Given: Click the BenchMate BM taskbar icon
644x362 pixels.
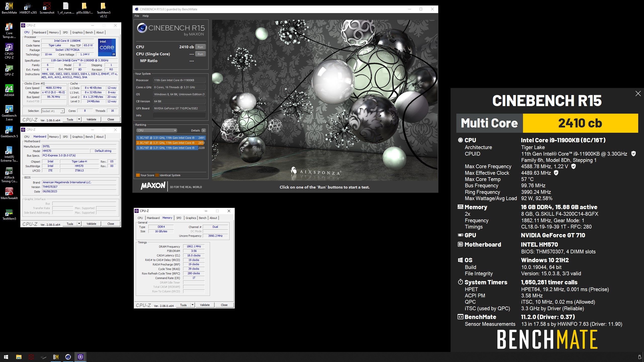Looking at the screenshot, I should click(x=56, y=357).
